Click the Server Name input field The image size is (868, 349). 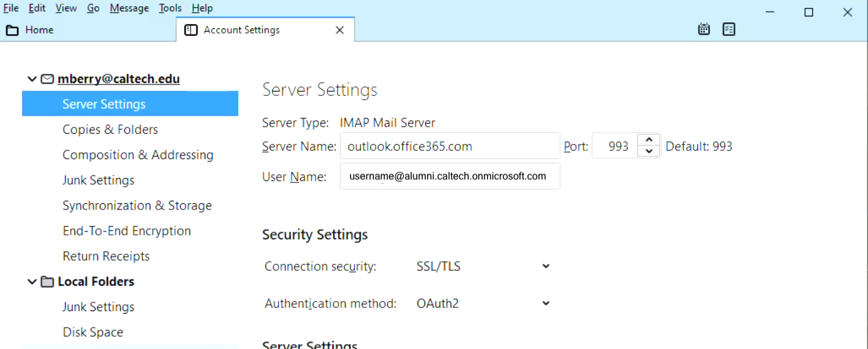449,146
